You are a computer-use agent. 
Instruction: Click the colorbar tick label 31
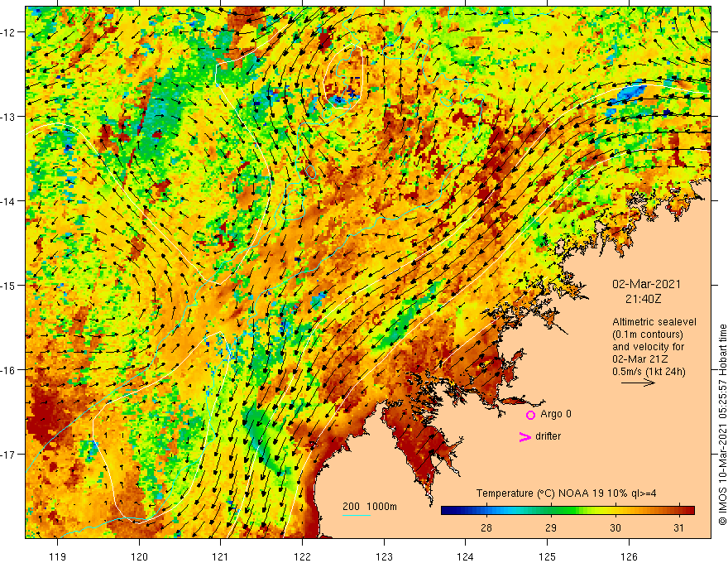pyautogui.click(x=679, y=527)
